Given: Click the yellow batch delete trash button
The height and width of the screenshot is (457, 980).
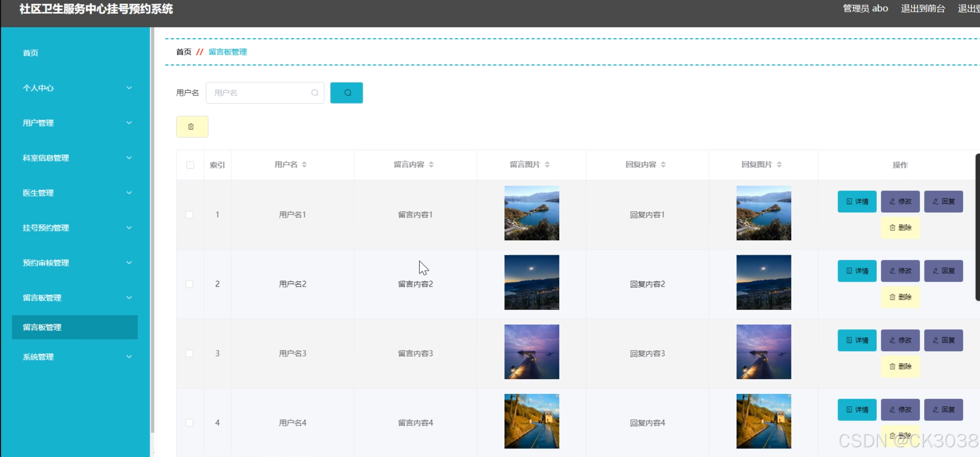Looking at the screenshot, I should [x=192, y=127].
